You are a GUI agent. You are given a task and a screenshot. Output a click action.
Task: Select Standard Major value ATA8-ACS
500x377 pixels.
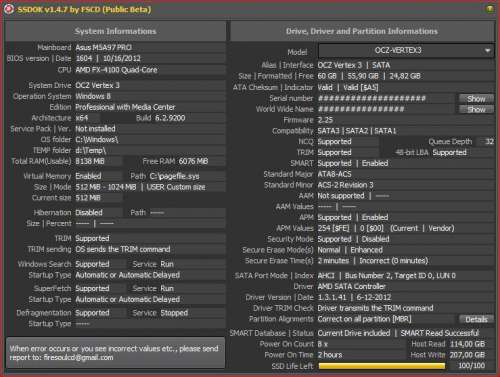pos(334,174)
